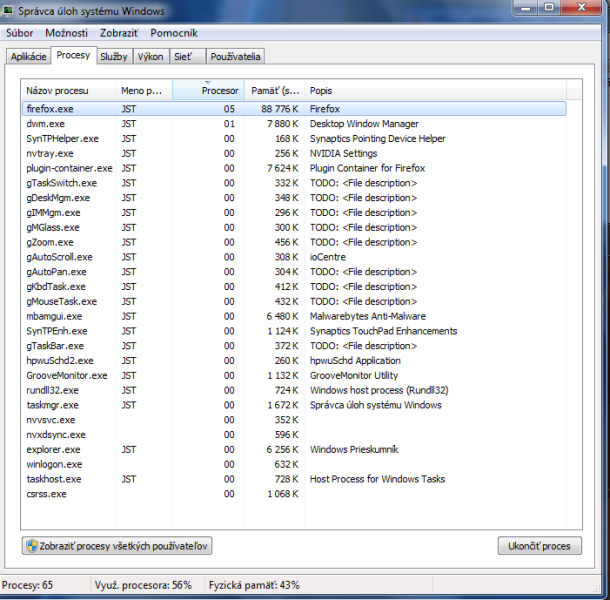Click the 88 776 K memory value
The height and width of the screenshot is (600, 610).
pos(280,109)
